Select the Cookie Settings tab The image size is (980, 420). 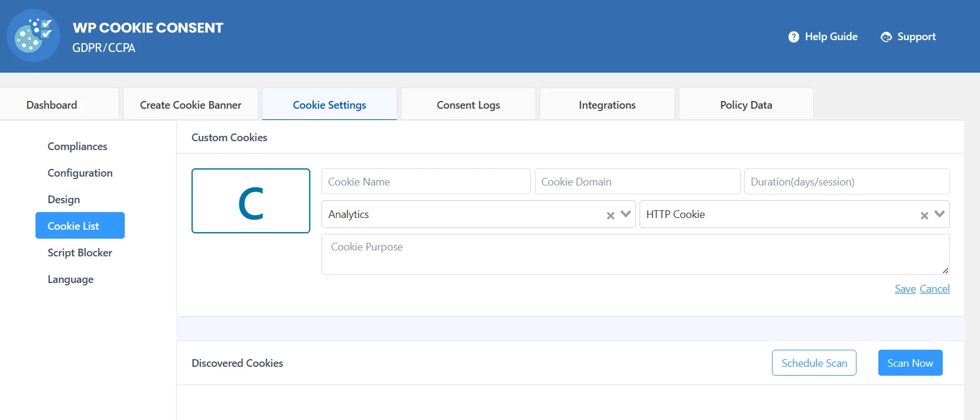coord(329,104)
